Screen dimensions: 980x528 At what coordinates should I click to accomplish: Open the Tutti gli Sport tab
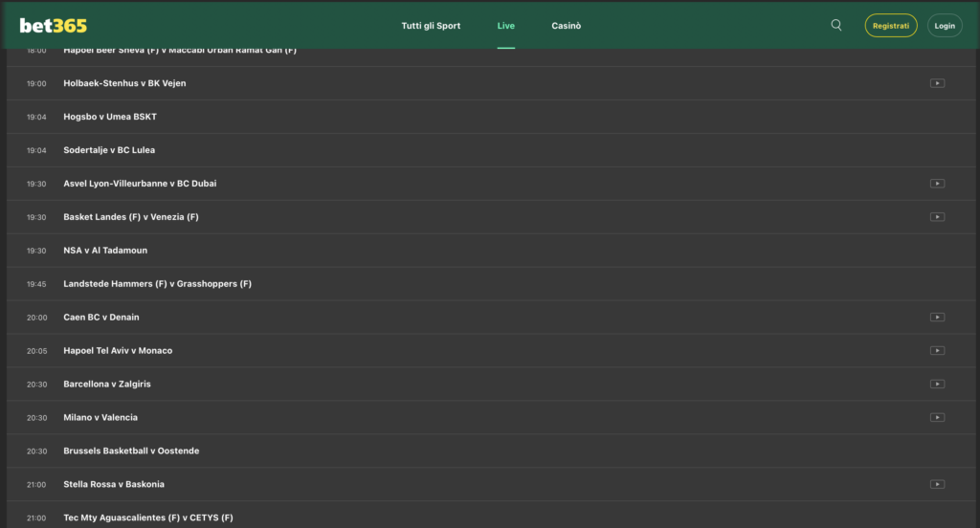click(431, 26)
